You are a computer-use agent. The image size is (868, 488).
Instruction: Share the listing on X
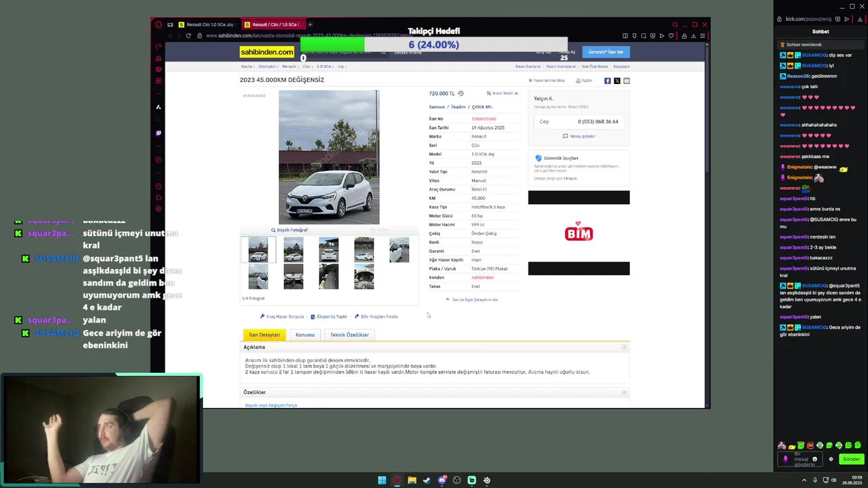pos(617,81)
